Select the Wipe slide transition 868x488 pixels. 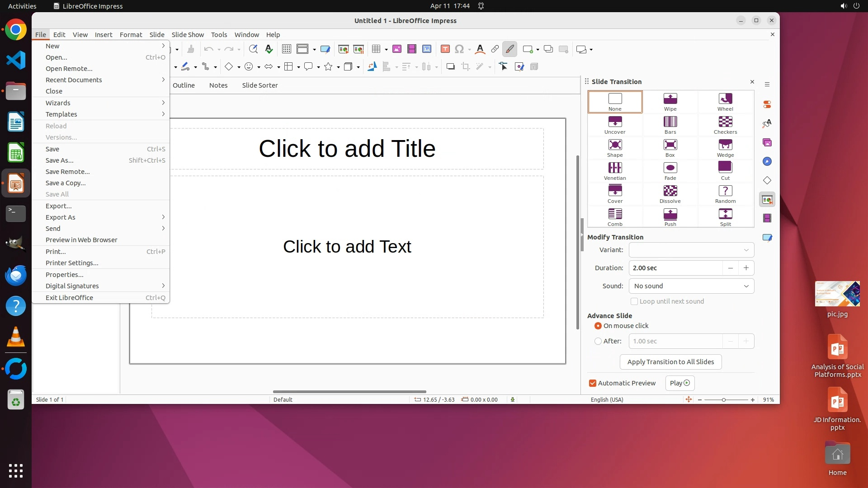click(x=670, y=102)
